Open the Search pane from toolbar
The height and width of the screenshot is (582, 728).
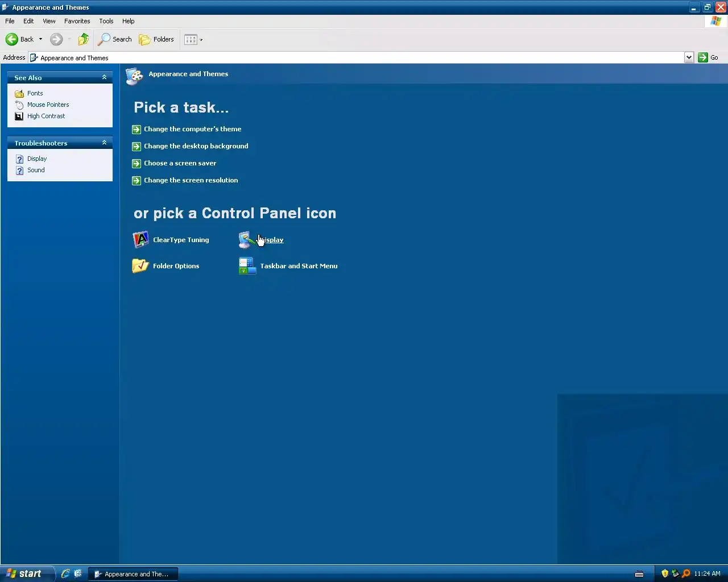[x=115, y=39]
